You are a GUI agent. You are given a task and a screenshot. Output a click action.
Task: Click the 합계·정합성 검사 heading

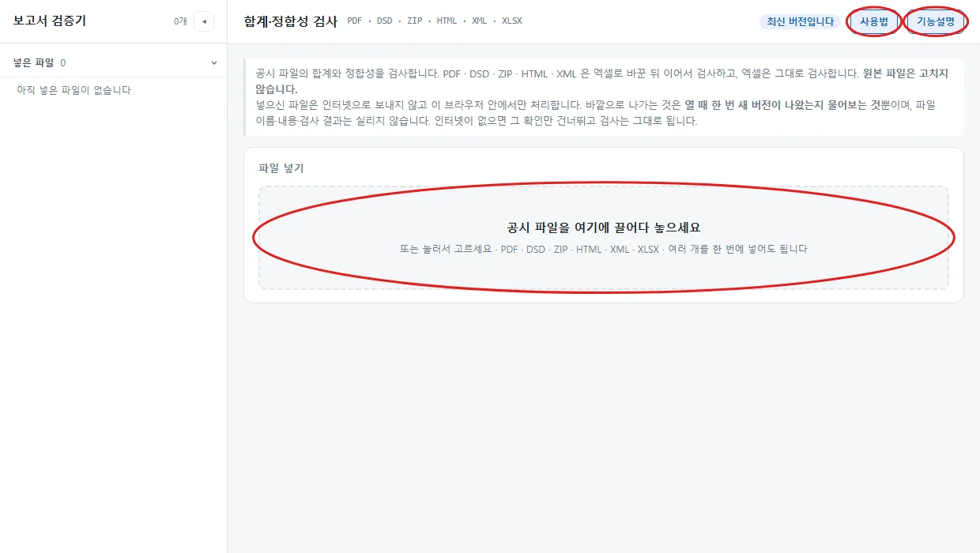[291, 21]
